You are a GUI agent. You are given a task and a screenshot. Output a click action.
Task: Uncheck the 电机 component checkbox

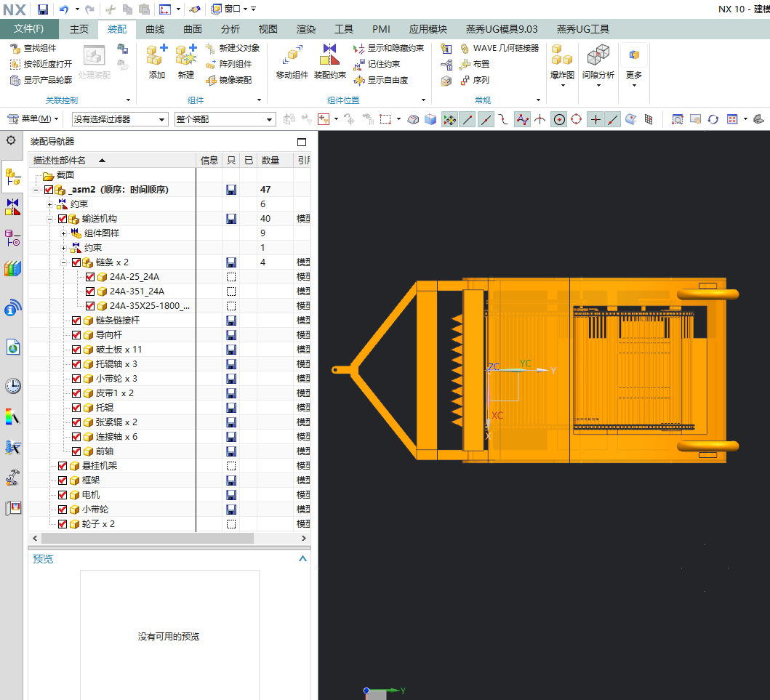pos(63,495)
